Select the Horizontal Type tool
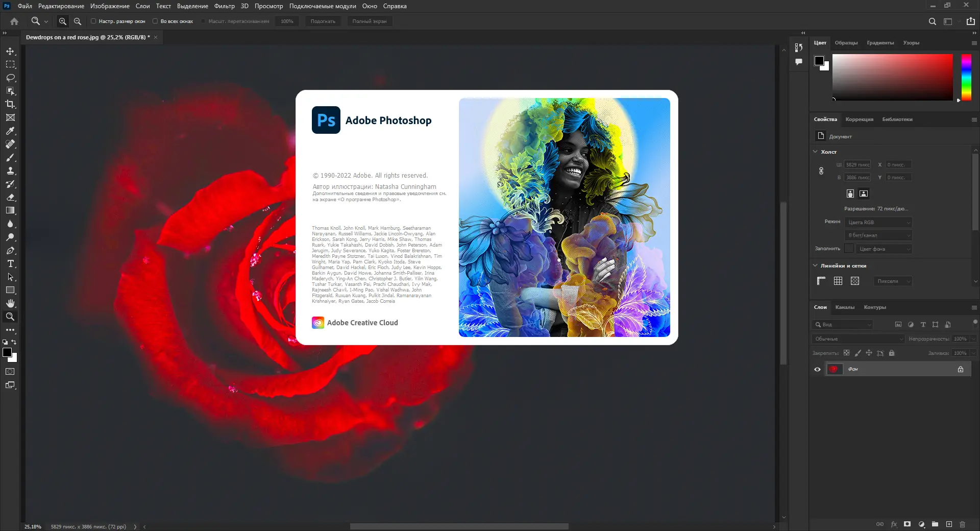980x531 pixels. pos(10,264)
